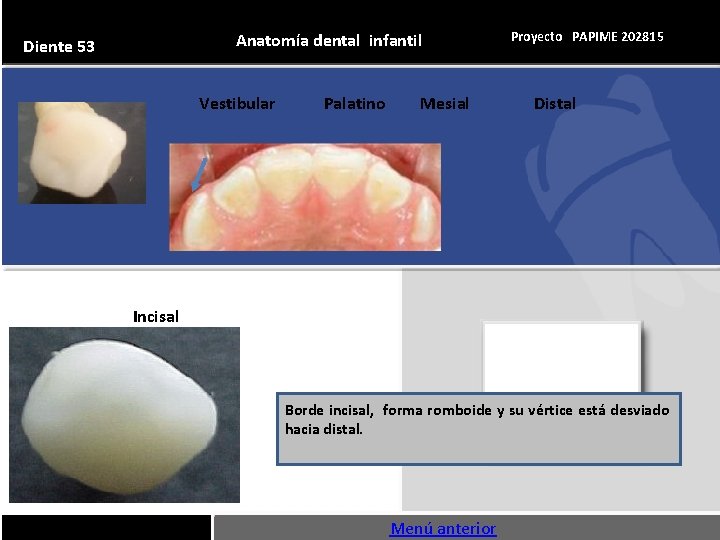Screen dimensions: 720x540
Task: Click the small tooth 53 thumbnail photo
Action: (82, 153)
